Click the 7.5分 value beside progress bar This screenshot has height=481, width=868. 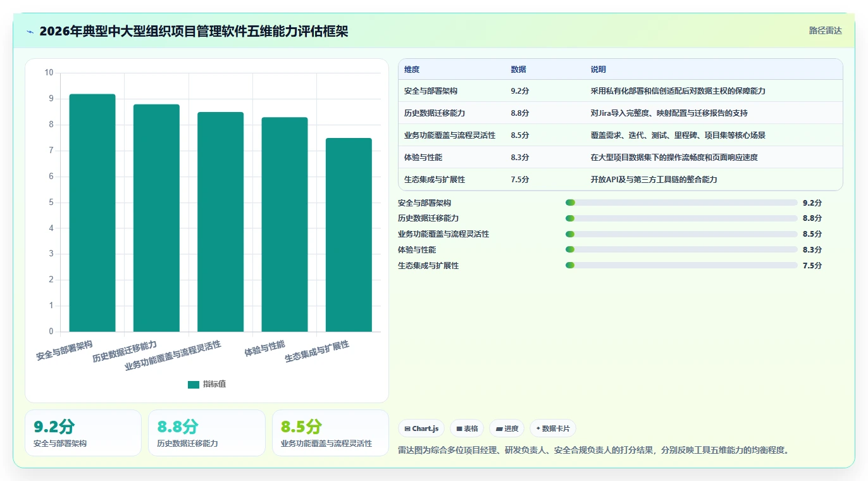[812, 266]
